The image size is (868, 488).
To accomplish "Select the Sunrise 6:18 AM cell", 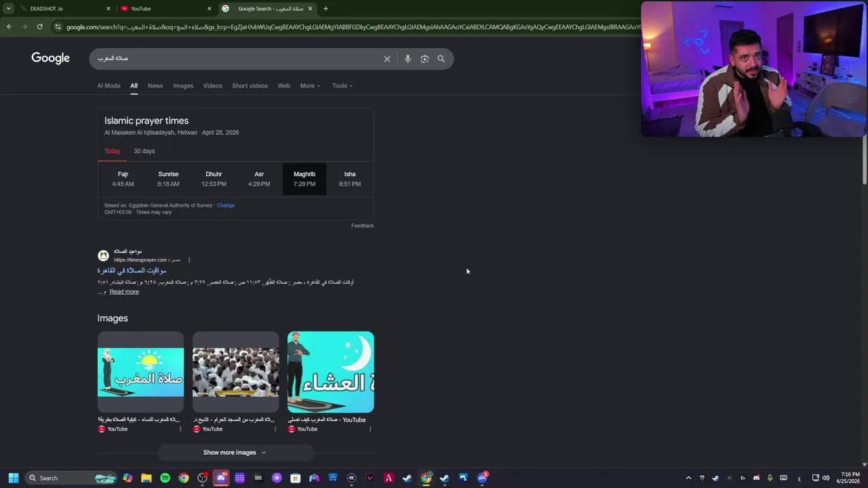I will (x=168, y=179).
